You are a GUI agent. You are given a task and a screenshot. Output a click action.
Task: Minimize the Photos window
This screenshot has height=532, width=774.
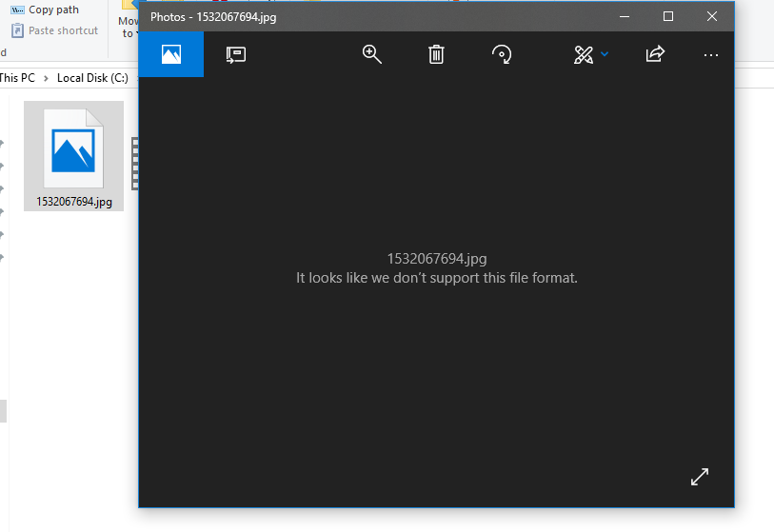click(625, 16)
